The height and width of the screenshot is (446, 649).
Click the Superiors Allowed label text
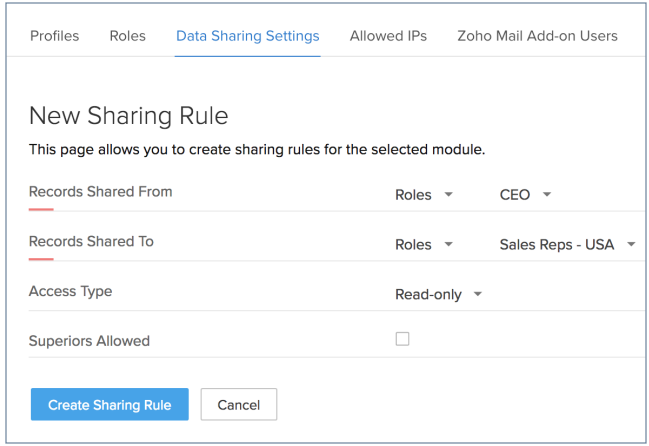coord(89,341)
